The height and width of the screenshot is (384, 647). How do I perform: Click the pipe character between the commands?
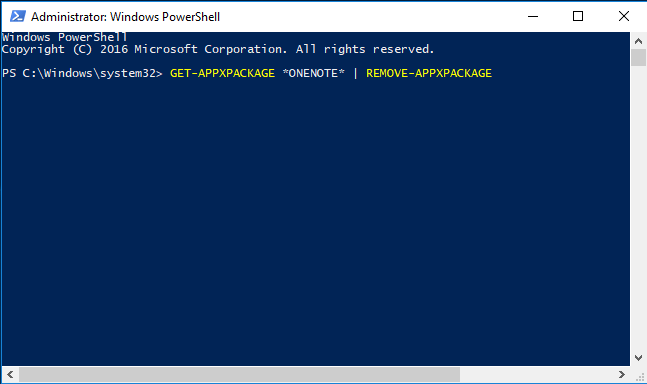click(355, 73)
